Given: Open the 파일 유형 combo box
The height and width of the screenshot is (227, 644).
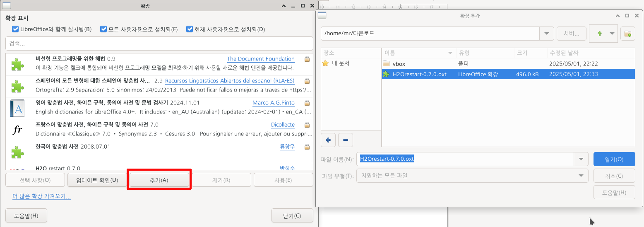Looking at the screenshot, I should (x=472, y=176).
